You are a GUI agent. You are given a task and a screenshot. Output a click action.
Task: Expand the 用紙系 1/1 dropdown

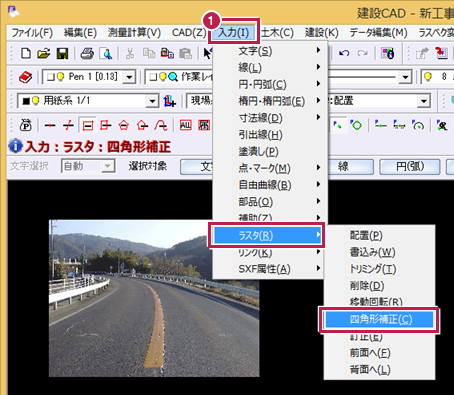[x=152, y=101]
